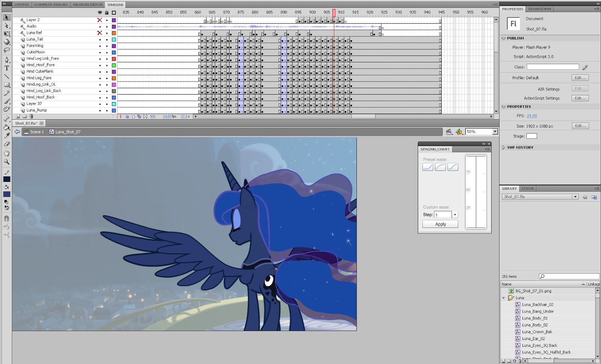The height and width of the screenshot is (364, 601).
Task: Lock all layers via padlock header
Action: coord(107,12)
